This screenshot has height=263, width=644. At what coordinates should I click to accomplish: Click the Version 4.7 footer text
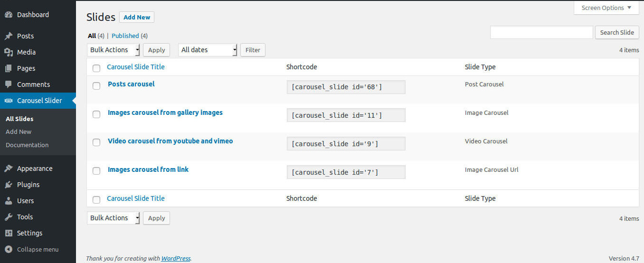[x=624, y=259]
